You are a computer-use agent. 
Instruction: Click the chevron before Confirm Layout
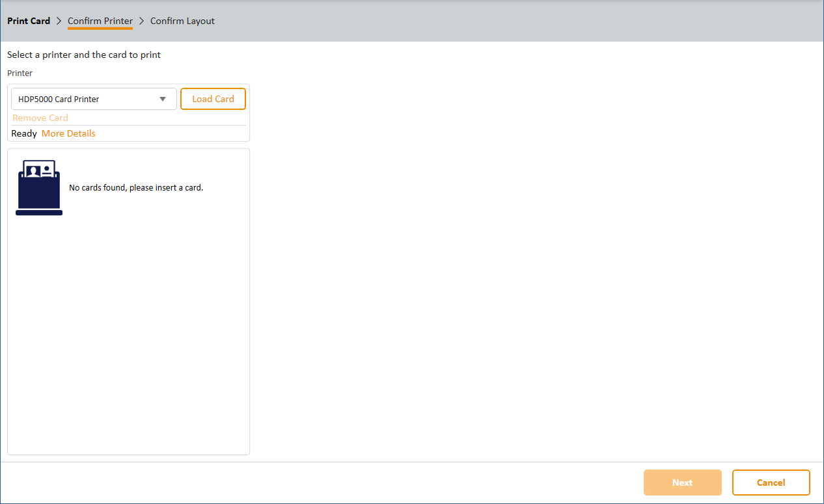(141, 21)
